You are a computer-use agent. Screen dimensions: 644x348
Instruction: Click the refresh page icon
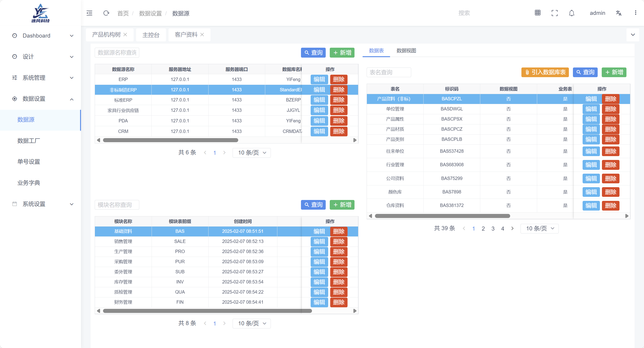click(x=106, y=13)
